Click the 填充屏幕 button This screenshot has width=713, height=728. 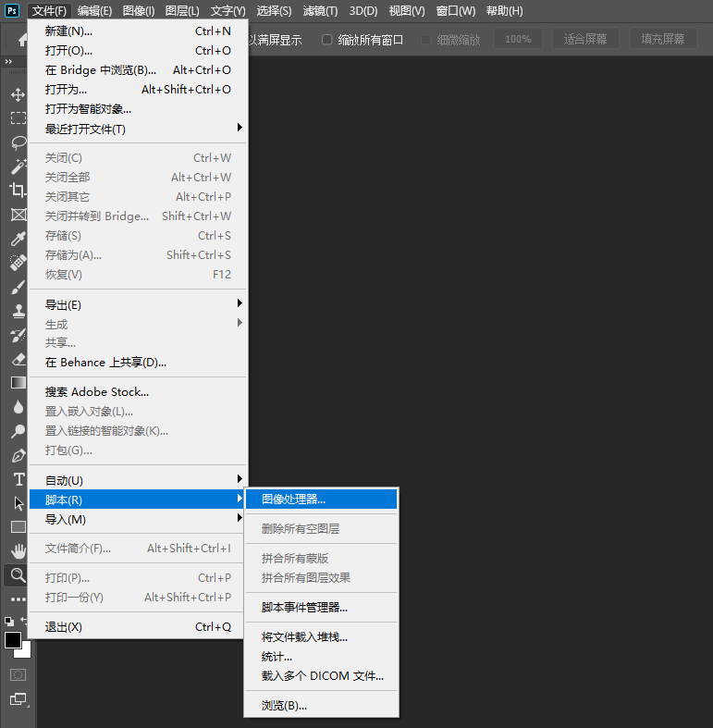pyautogui.click(x=663, y=39)
